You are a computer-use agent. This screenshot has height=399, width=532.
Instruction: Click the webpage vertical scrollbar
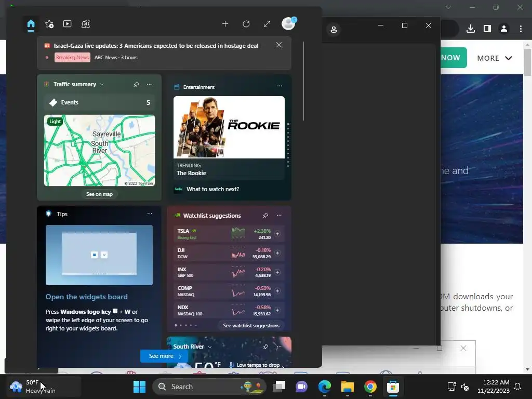527,62
